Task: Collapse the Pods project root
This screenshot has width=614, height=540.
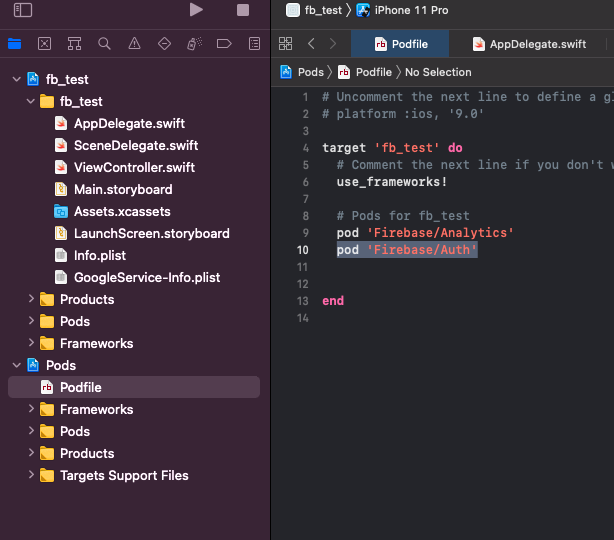Action: [16, 365]
